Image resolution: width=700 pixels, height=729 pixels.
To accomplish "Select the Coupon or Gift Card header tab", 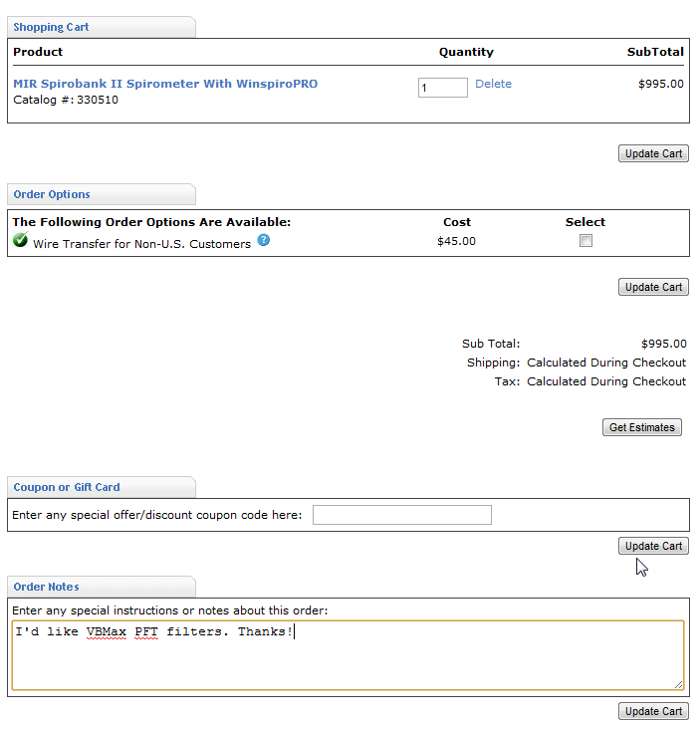I will pyautogui.click(x=67, y=487).
